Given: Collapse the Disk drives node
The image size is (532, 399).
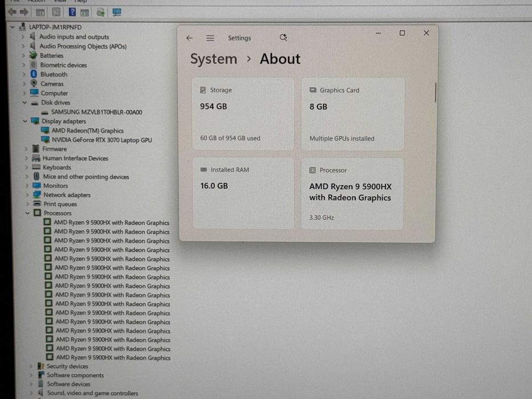Looking at the screenshot, I should 25,102.
